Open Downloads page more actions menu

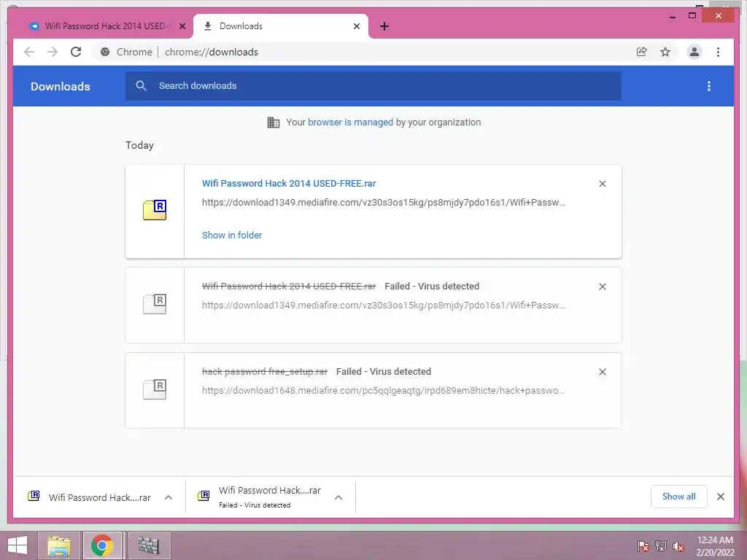click(x=709, y=86)
